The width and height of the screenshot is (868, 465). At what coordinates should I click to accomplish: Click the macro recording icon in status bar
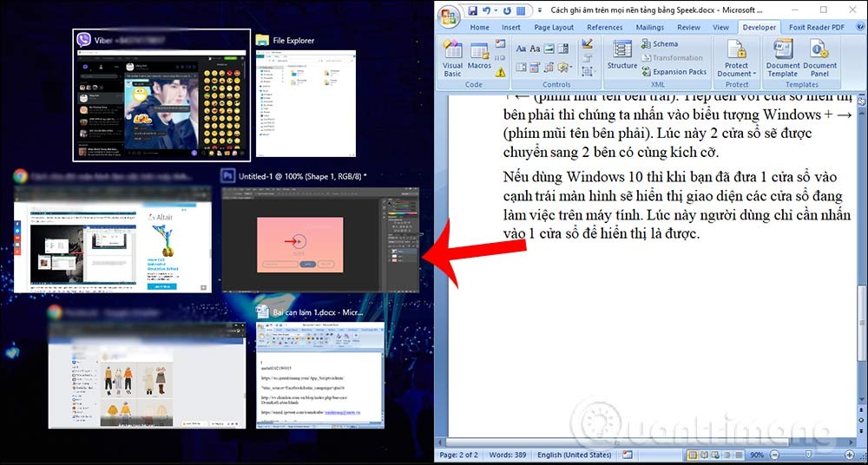pos(626,455)
